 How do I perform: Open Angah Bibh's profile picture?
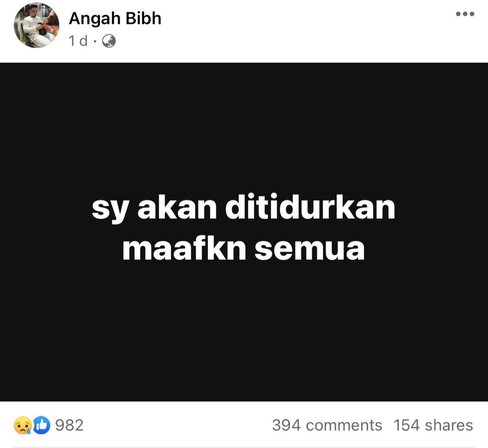tap(37, 25)
